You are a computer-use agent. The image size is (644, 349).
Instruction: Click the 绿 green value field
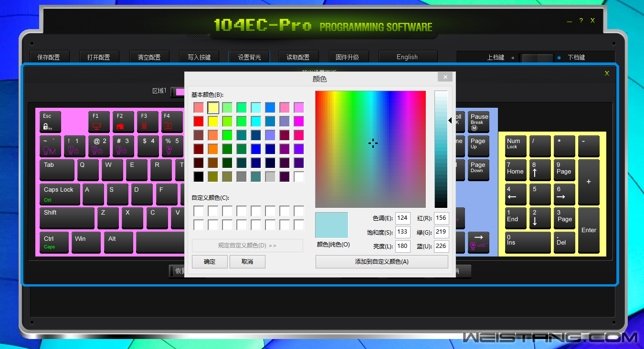pos(441,232)
